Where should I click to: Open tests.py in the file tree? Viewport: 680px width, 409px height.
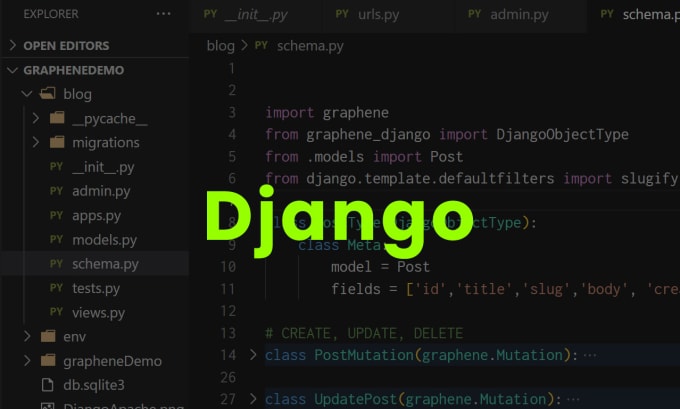point(96,288)
